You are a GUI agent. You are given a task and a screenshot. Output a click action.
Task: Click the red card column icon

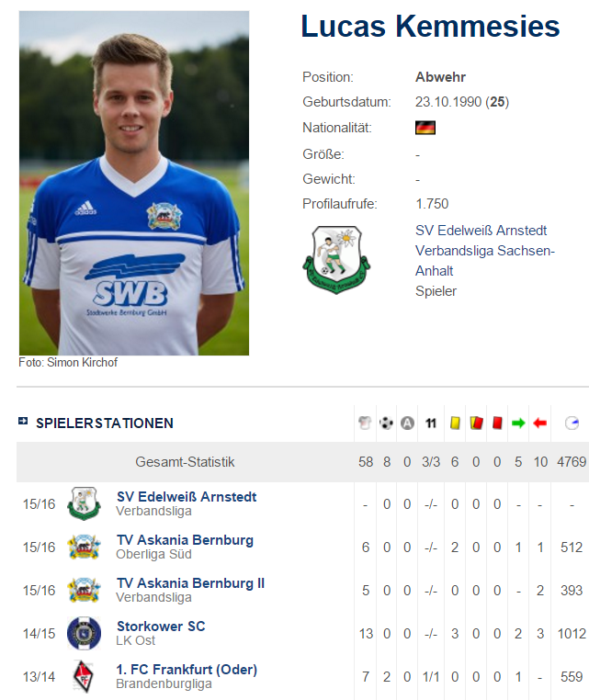pyautogui.click(x=497, y=423)
